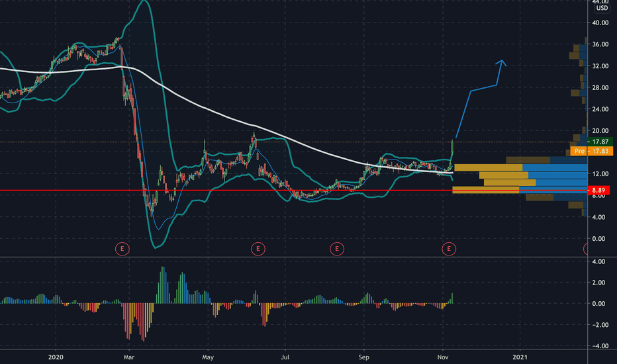Click the 12.00 price axis label
Screen dimensions: 617x364
click(600, 174)
